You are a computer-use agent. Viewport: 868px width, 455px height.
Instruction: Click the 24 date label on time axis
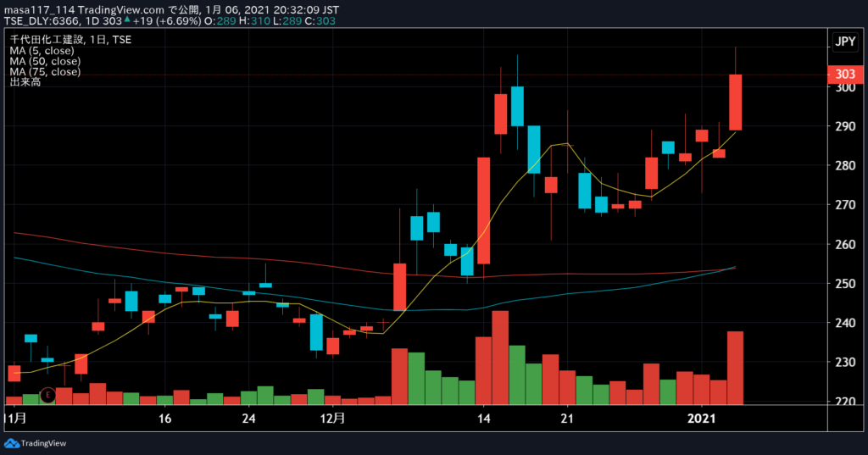tap(248, 418)
